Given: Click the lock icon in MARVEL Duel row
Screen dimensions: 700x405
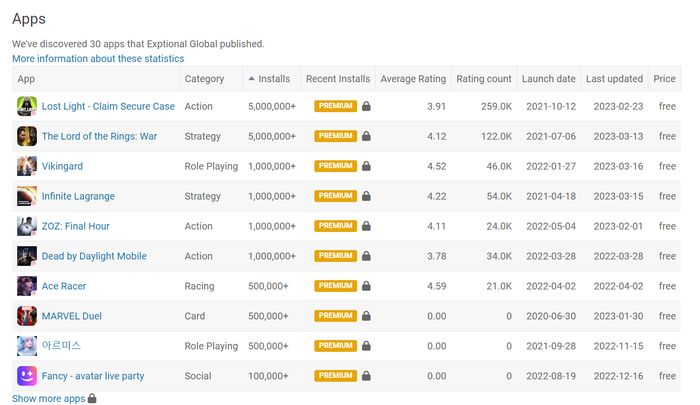Looking at the screenshot, I should click(x=366, y=315).
